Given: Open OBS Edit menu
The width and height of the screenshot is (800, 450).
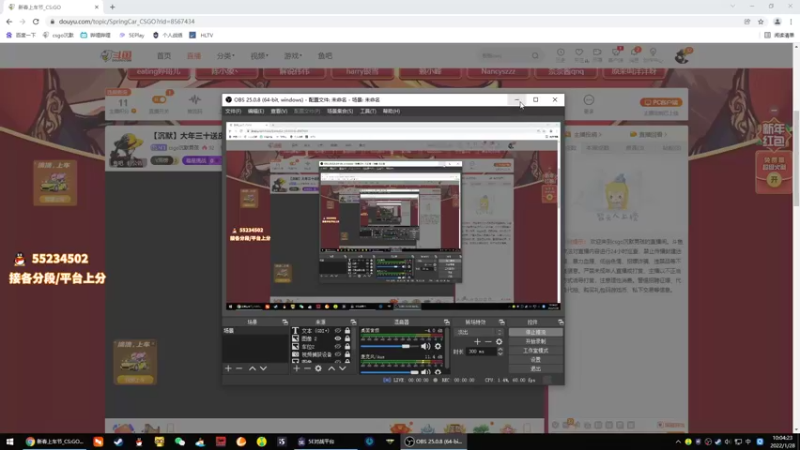Looking at the screenshot, I should click(x=256, y=111).
